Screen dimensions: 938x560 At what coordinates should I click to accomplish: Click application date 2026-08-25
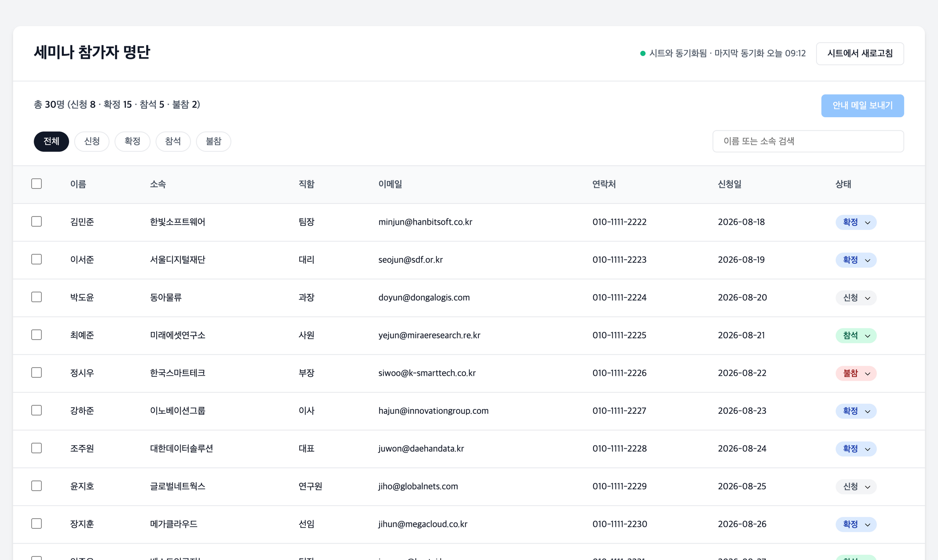[x=742, y=487]
